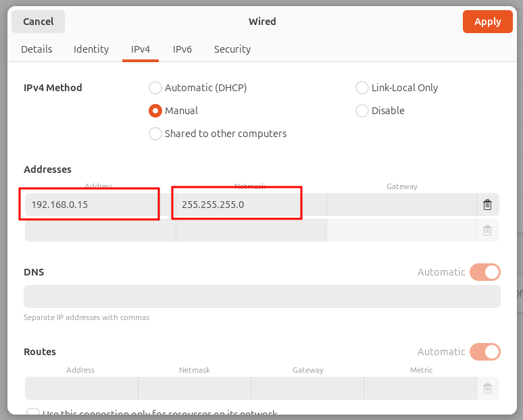Click trash icon on empty address row
Screen dimensions: 523x420
(487, 230)
